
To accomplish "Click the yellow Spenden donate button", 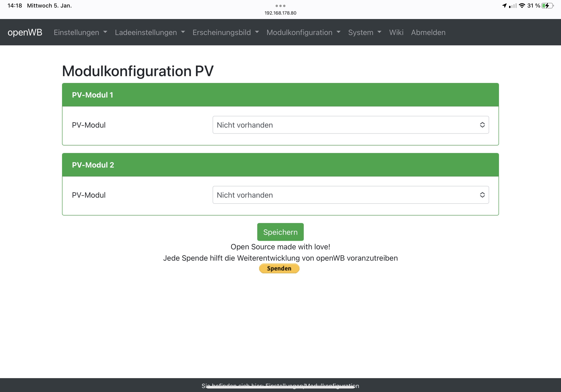I will [279, 268].
